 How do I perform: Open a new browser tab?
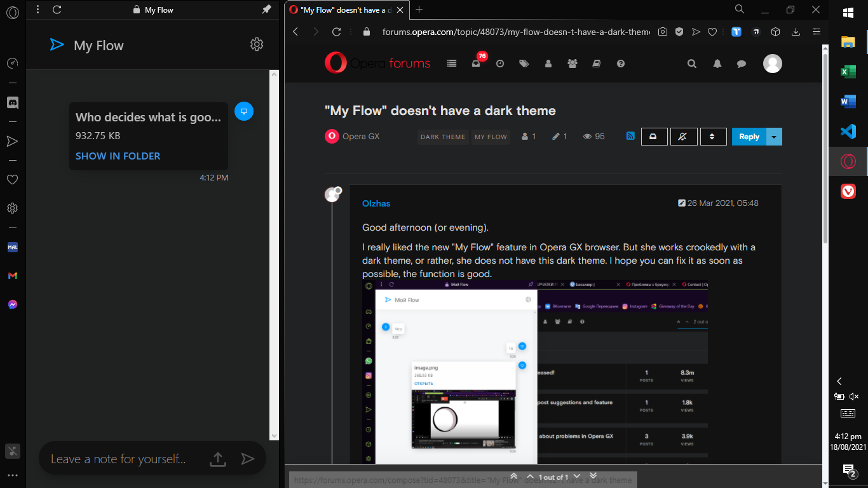tap(419, 10)
